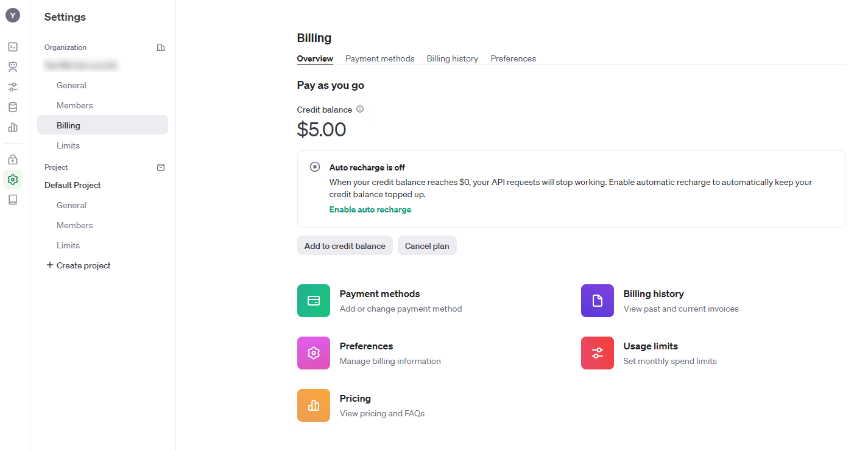Open the Playground from the sidebar

click(13, 46)
